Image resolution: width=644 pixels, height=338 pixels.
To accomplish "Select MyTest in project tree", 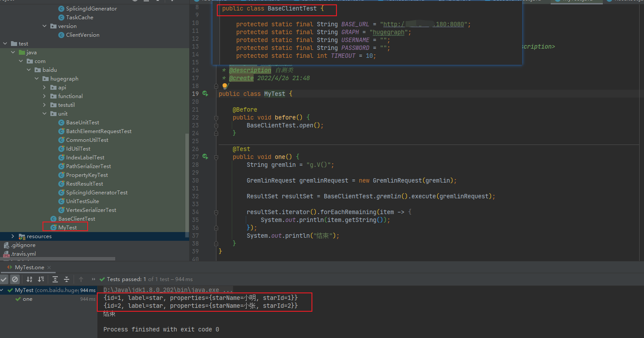I will 67,227.
